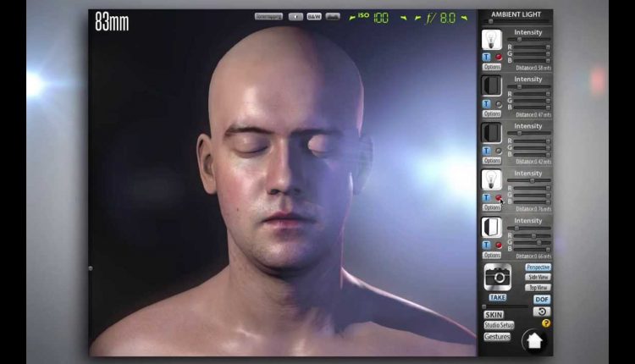Viewport: 635px width, 364px height.
Task: Click the blue T button for the 0.66 mts light
Action: click(x=487, y=245)
